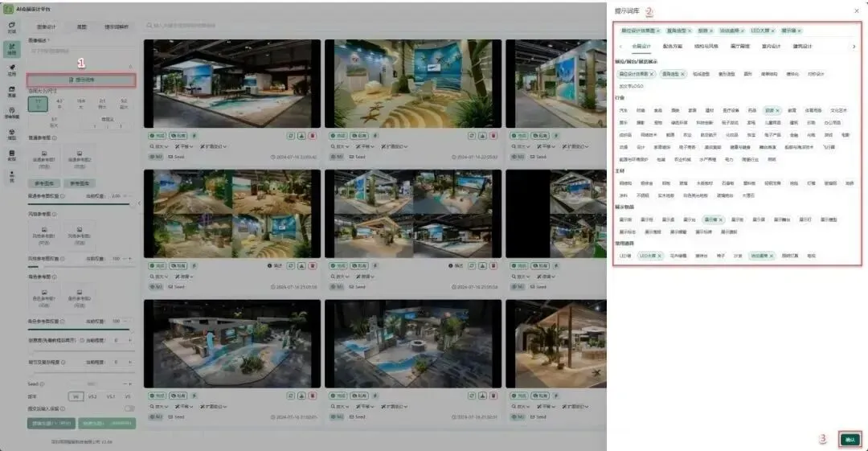
Task: Click the AI会展设计平台 logo icon
Action: [x=8, y=9]
